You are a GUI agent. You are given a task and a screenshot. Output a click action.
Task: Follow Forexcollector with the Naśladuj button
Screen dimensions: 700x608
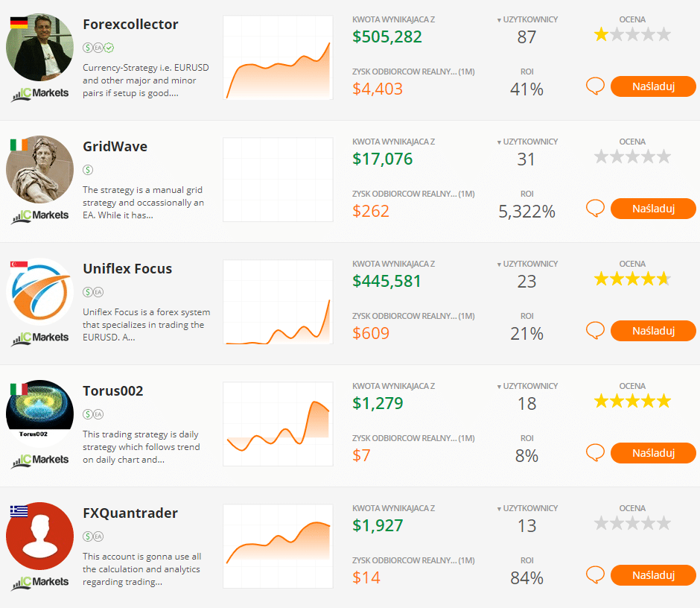tap(653, 86)
